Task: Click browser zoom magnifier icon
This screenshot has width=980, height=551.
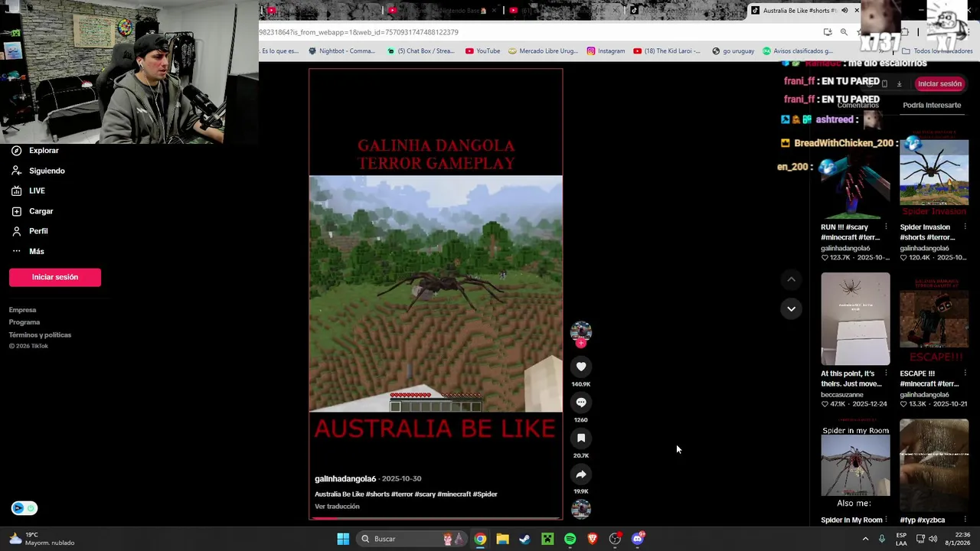Action: 844,32
